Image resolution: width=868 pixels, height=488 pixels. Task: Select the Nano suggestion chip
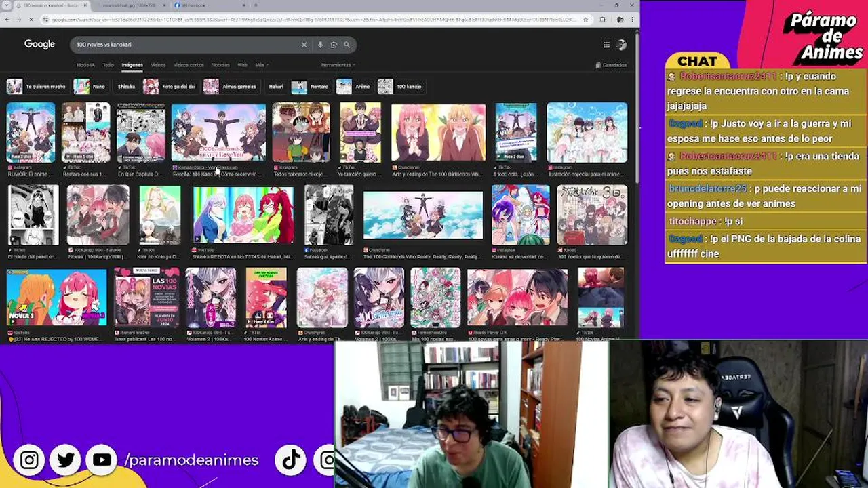pos(91,87)
